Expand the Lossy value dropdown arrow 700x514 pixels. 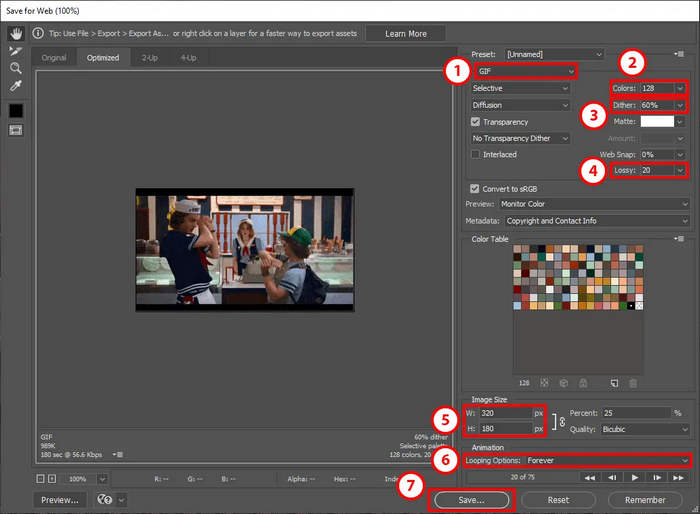(x=679, y=170)
